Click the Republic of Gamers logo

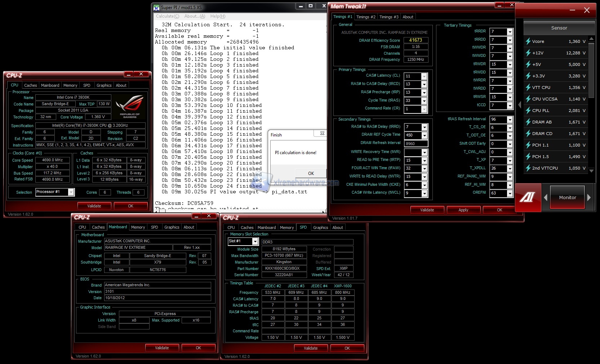pyautogui.click(x=130, y=107)
